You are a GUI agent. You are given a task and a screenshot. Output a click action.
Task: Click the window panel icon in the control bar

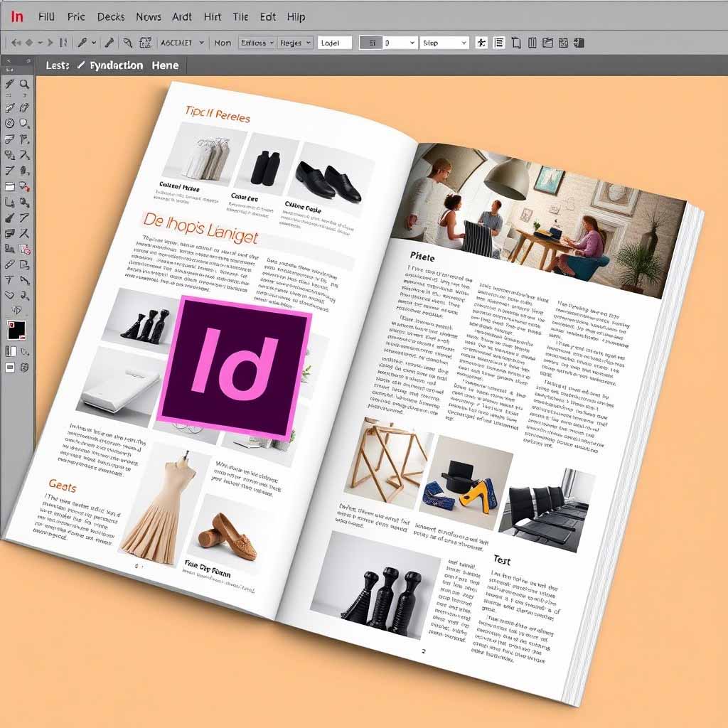548,43
